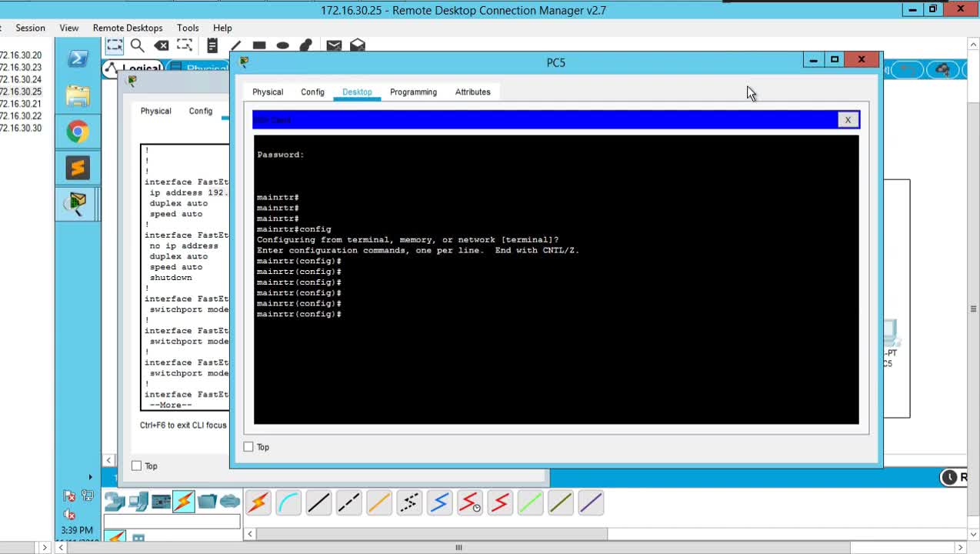Switch to PC5 Attributes tab
Viewport: 980px width, 554px height.
tap(472, 92)
